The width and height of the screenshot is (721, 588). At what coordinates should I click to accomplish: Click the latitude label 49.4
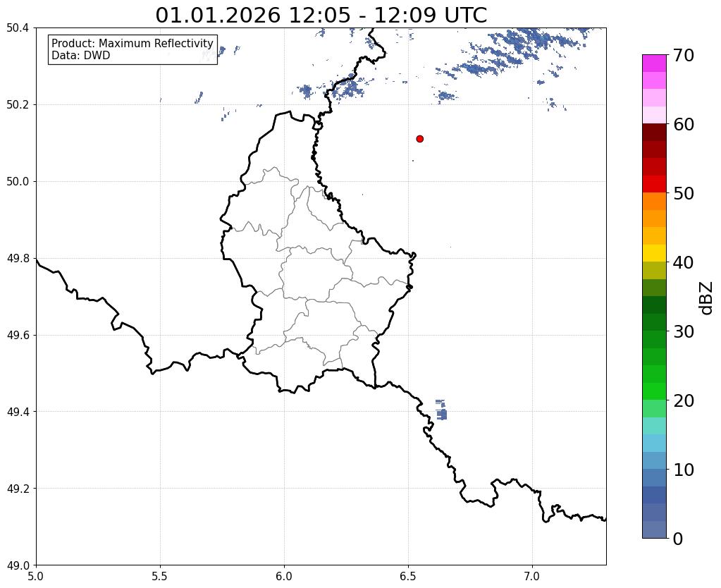pyautogui.click(x=18, y=412)
